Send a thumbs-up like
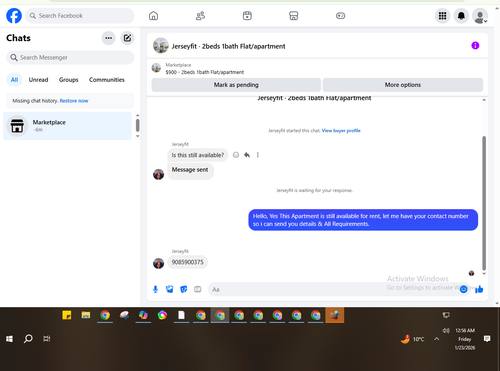The image size is (500, 371). tap(479, 289)
